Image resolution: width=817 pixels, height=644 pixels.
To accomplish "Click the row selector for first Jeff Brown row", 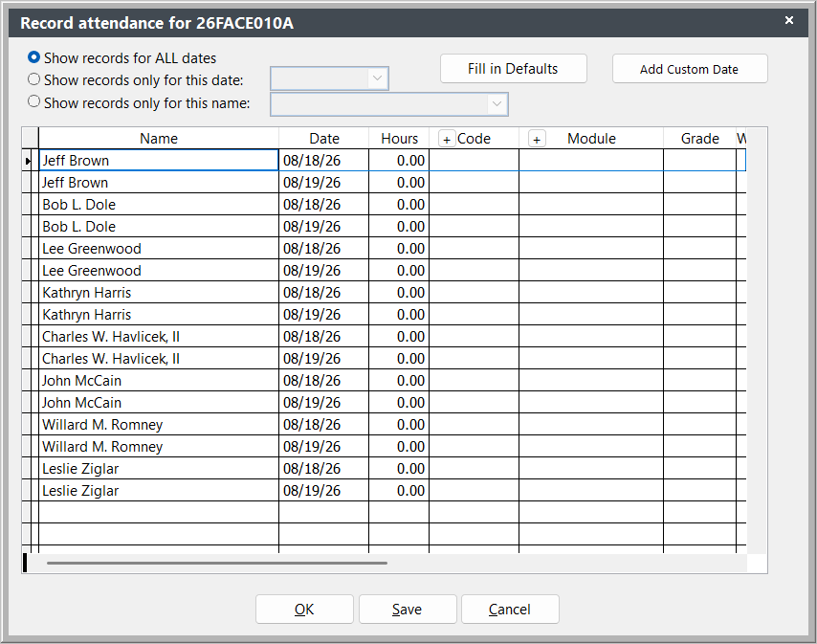I will click(27, 161).
